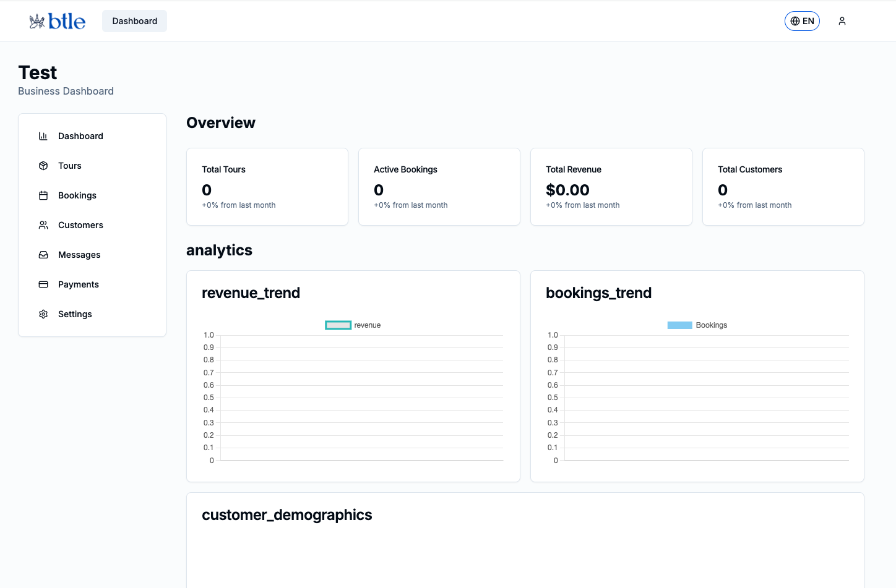Viewport: 896px width, 588px height.
Task: Click the user profile icon top right
Action: (x=842, y=20)
